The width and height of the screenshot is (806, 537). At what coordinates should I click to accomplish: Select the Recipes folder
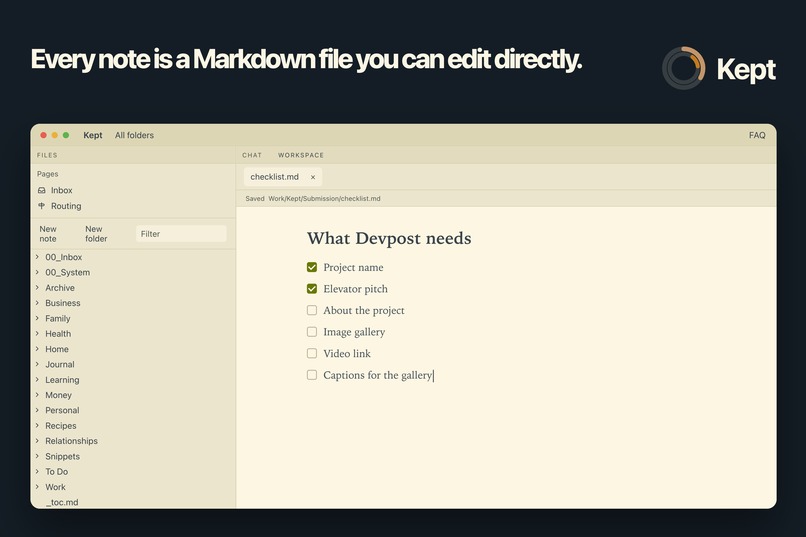click(61, 425)
